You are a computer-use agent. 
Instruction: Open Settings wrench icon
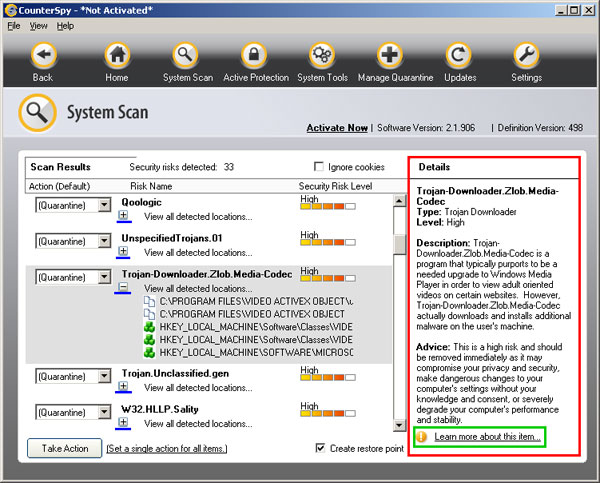pyautogui.click(x=526, y=55)
